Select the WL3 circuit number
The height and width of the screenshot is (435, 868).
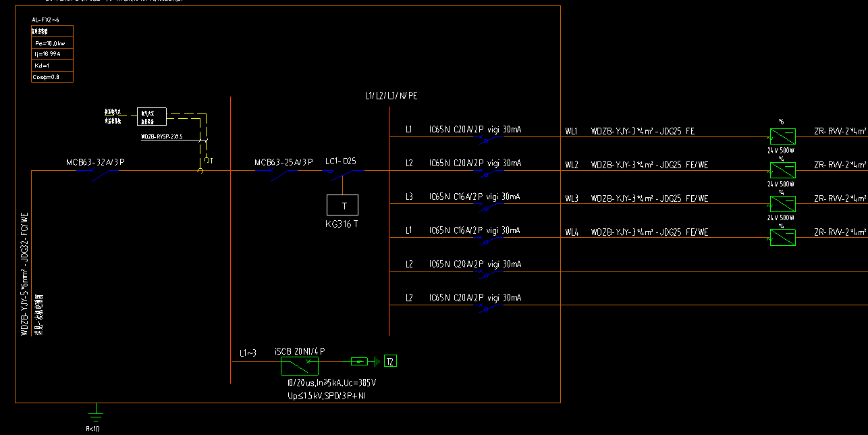tap(572, 199)
